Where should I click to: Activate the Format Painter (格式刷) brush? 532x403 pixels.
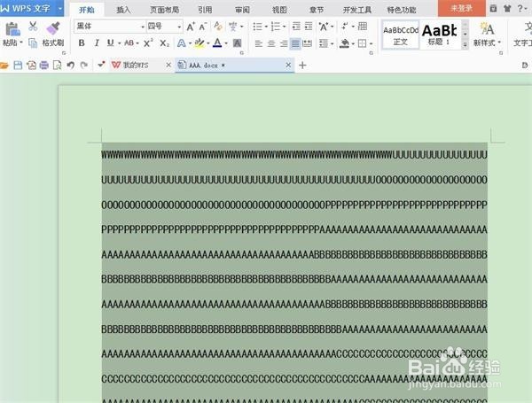53,29
